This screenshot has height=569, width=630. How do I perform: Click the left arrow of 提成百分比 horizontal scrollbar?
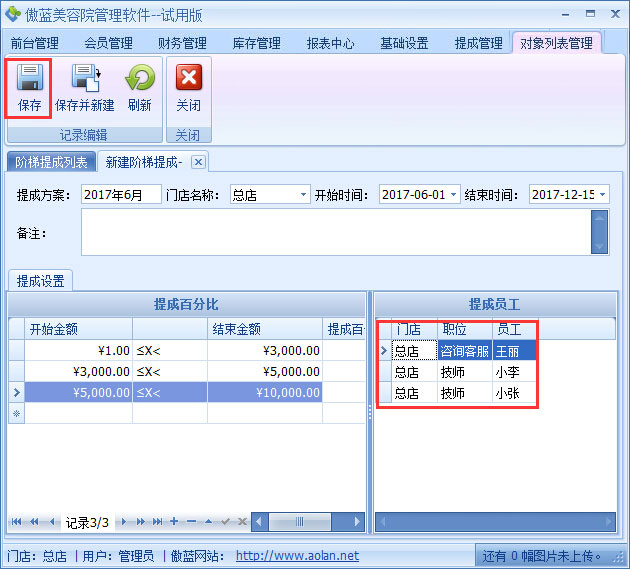click(x=259, y=522)
